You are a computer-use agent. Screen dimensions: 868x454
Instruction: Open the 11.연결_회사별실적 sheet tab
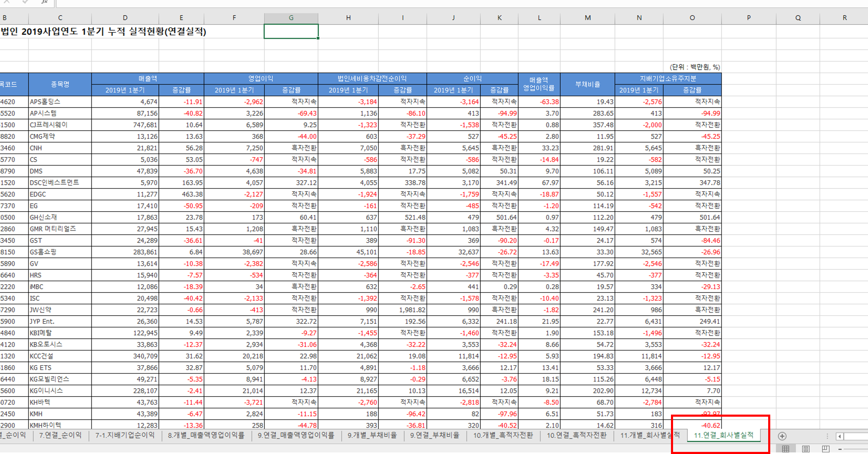(723, 435)
